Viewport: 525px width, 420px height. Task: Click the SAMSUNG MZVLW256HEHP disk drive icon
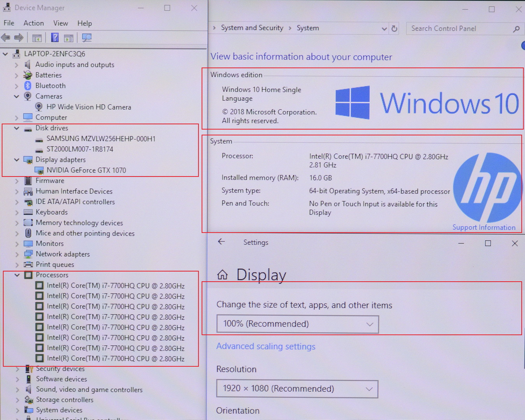[39, 140]
